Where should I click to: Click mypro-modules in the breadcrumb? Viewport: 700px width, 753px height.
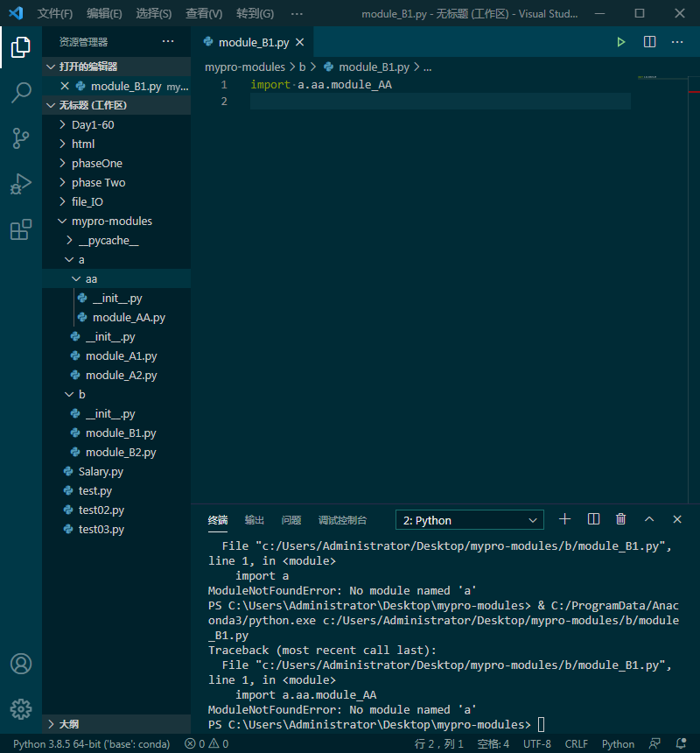tap(245, 67)
